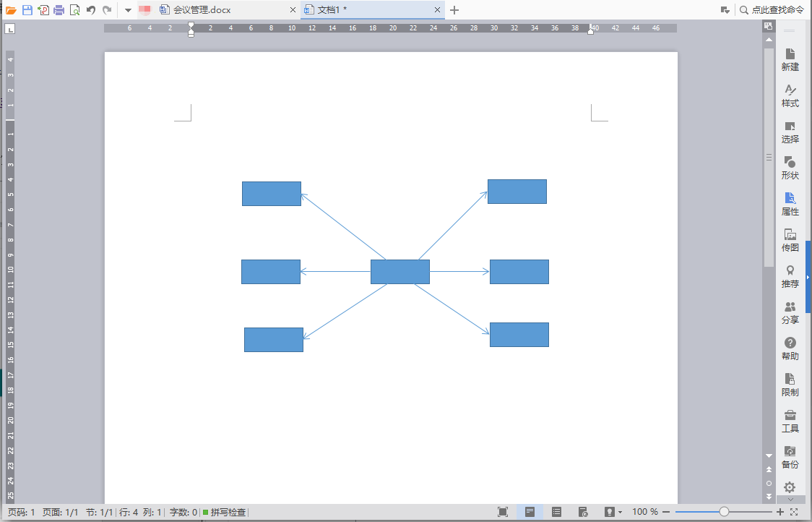Click 页码: 1 in the status bar
Image resolution: width=812 pixels, height=522 pixels.
[x=21, y=512]
